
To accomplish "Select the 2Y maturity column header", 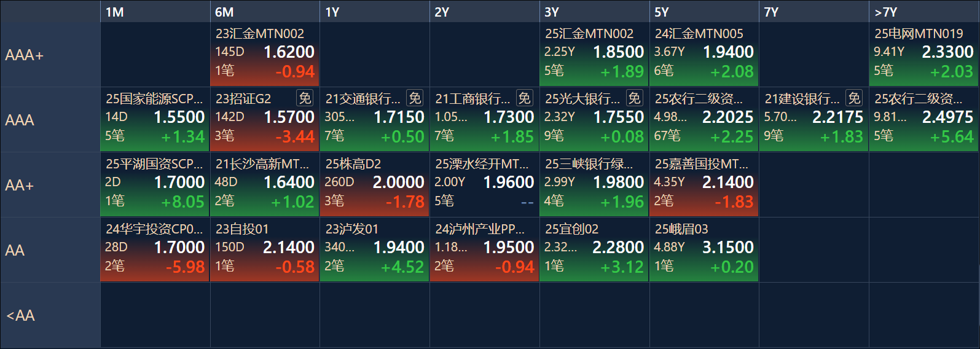I will point(484,12).
